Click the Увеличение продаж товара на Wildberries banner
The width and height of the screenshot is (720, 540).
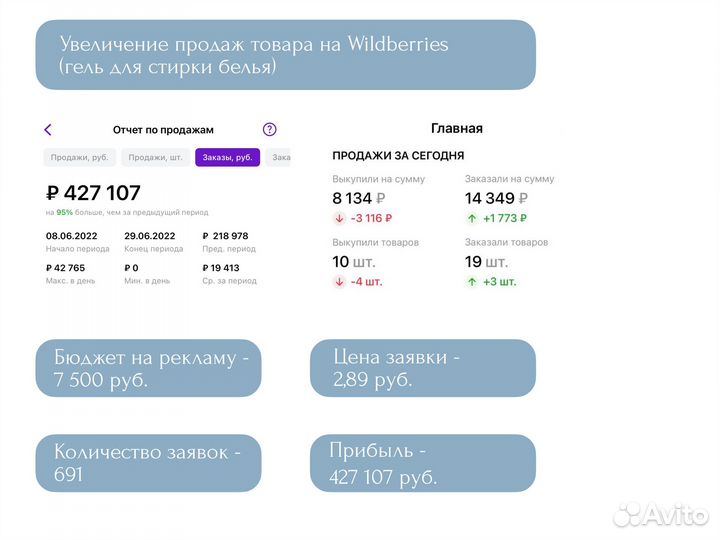coord(286,55)
